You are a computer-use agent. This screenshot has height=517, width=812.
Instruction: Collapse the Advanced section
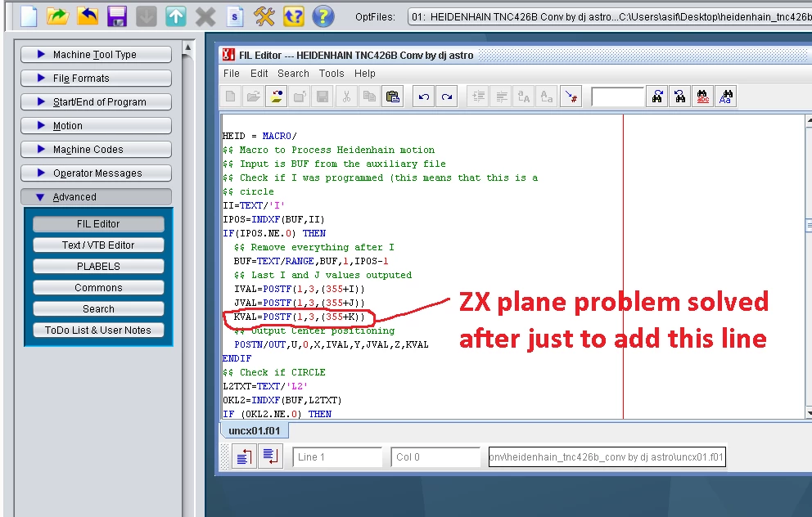[96, 197]
